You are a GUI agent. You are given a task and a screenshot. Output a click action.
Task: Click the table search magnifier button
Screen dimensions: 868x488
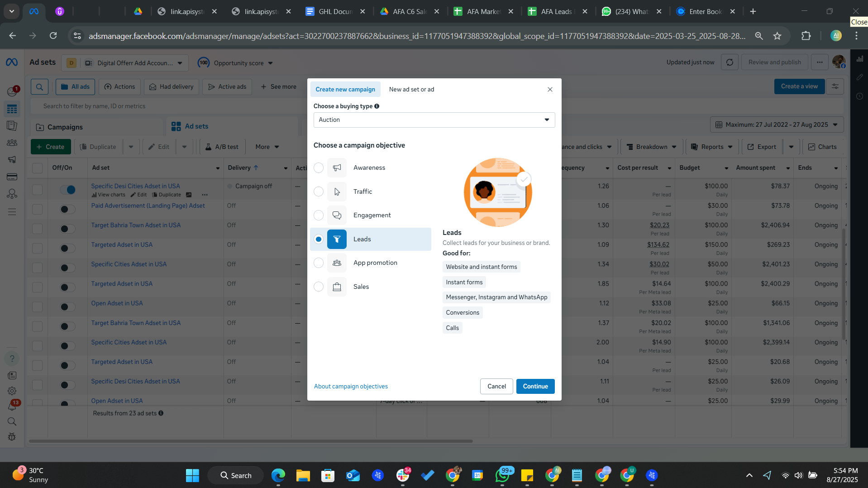(x=39, y=87)
